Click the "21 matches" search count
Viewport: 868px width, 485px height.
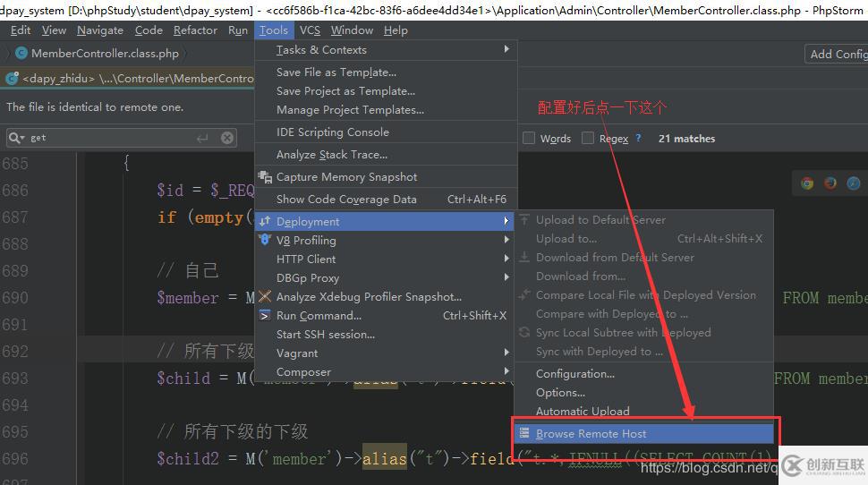tap(686, 139)
